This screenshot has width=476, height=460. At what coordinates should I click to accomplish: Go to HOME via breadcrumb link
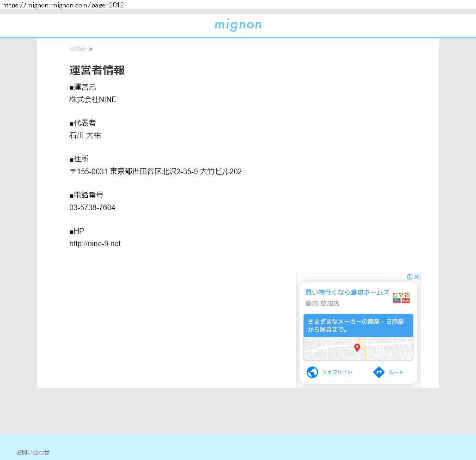coord(78,49)
